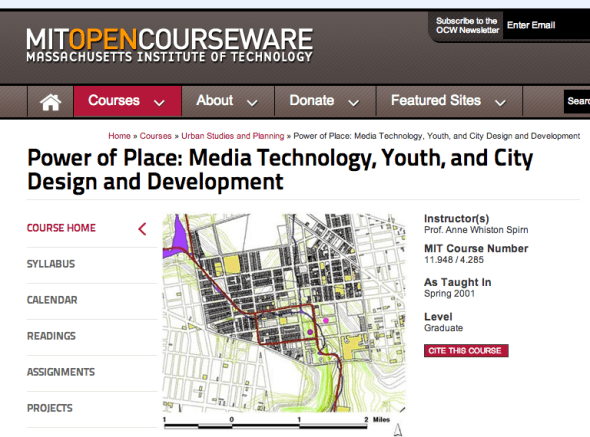590x437 pixels.
Task: Expand the About dropdown chevron
Action: [x=252, y=103]
